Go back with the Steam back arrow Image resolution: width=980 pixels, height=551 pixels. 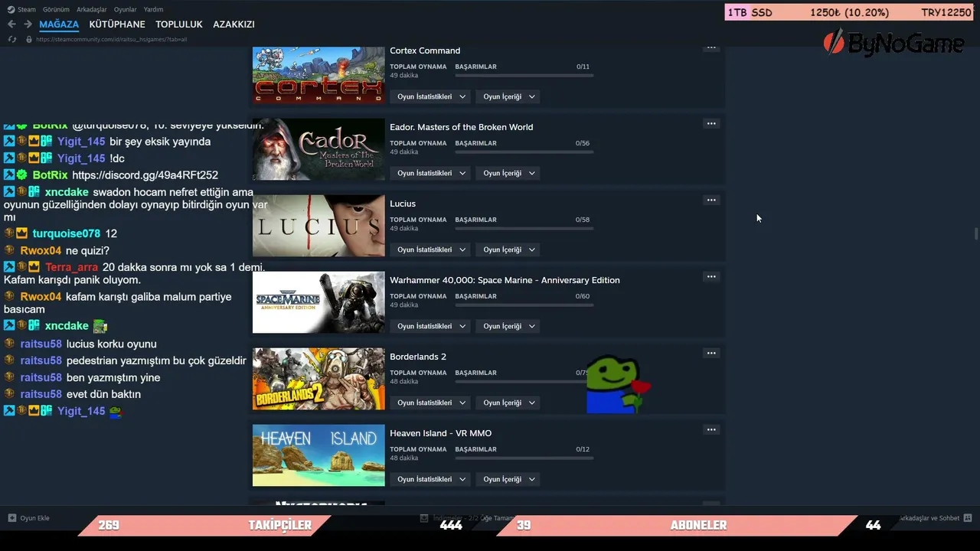(11, 24)
